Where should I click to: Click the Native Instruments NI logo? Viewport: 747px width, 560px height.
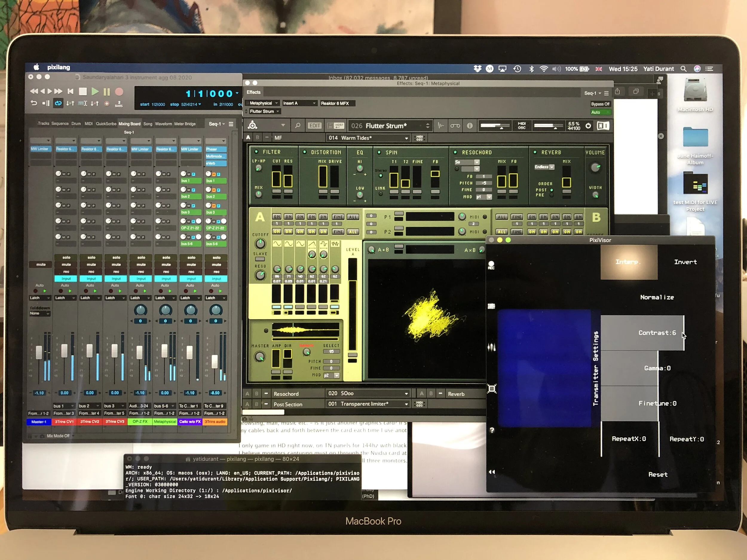(603, 125)
